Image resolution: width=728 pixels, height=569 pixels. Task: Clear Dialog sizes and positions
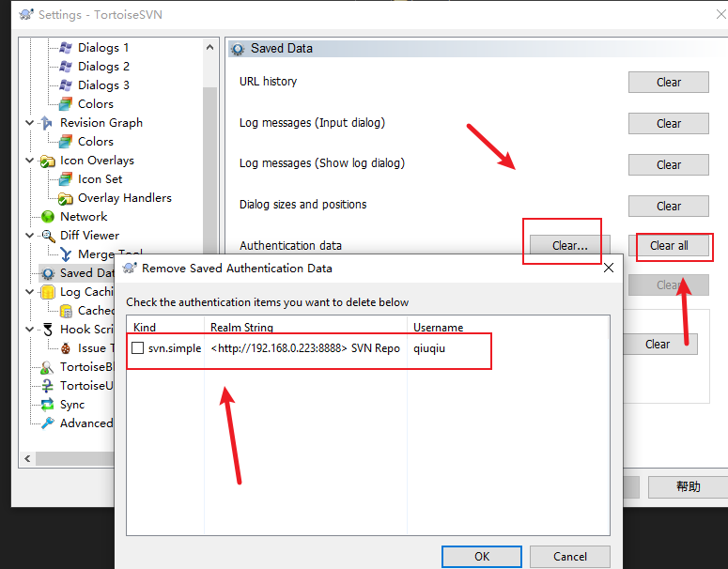click(x=669, y=206)
